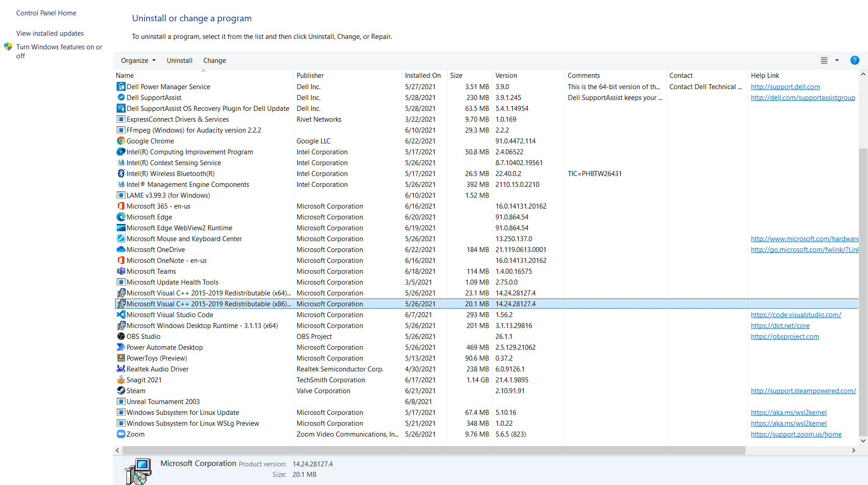Click the Dell SupportAssist icon
Screen dimensions: 868x485
click(121, 97)
